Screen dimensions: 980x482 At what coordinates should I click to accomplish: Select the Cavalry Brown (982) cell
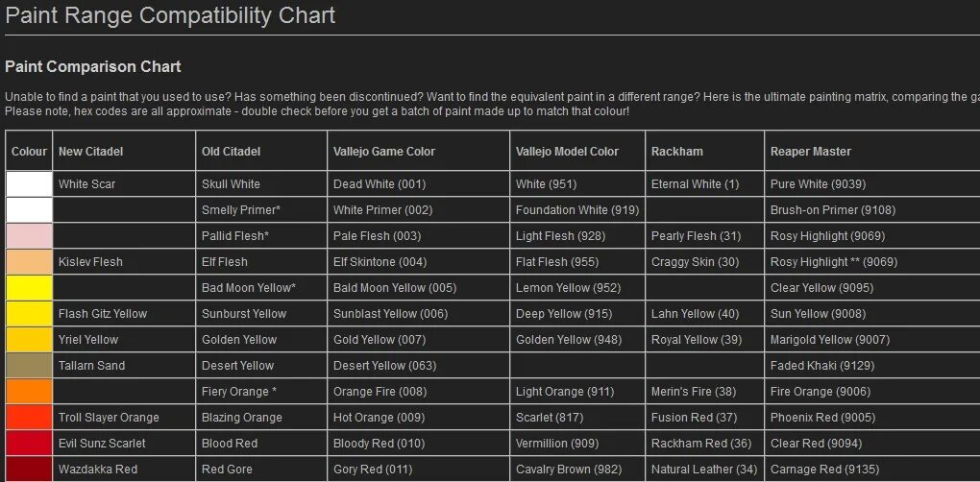click(x=577, y=469)
